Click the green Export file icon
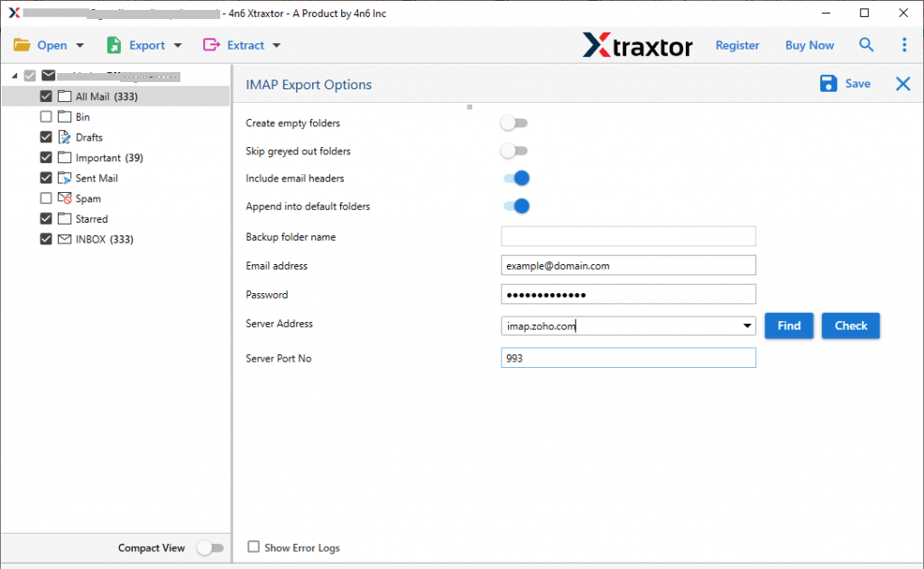924x569 pixels. [x=114, y=45]
